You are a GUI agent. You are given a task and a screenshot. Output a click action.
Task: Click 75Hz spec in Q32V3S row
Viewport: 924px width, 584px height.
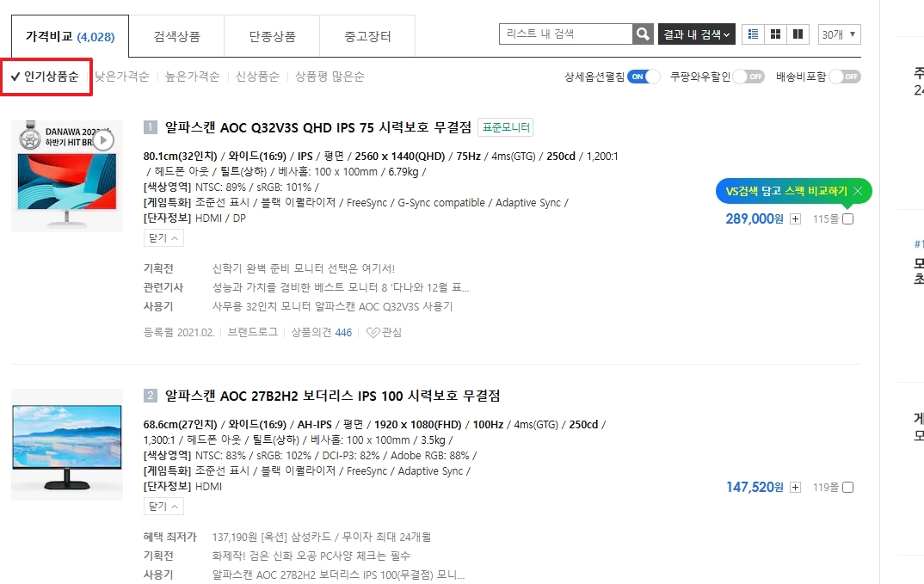point(469,157)
